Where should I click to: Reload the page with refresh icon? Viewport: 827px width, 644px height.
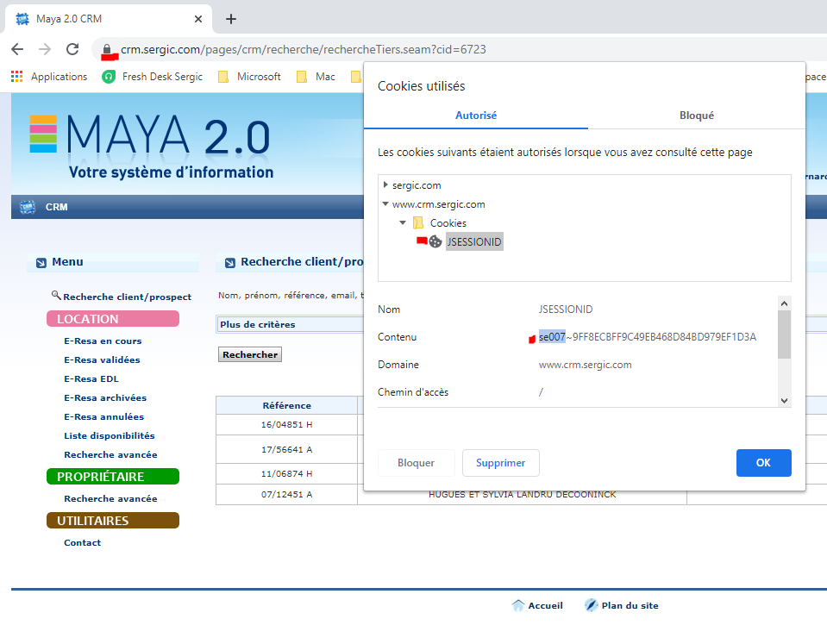tap(72, 50)
